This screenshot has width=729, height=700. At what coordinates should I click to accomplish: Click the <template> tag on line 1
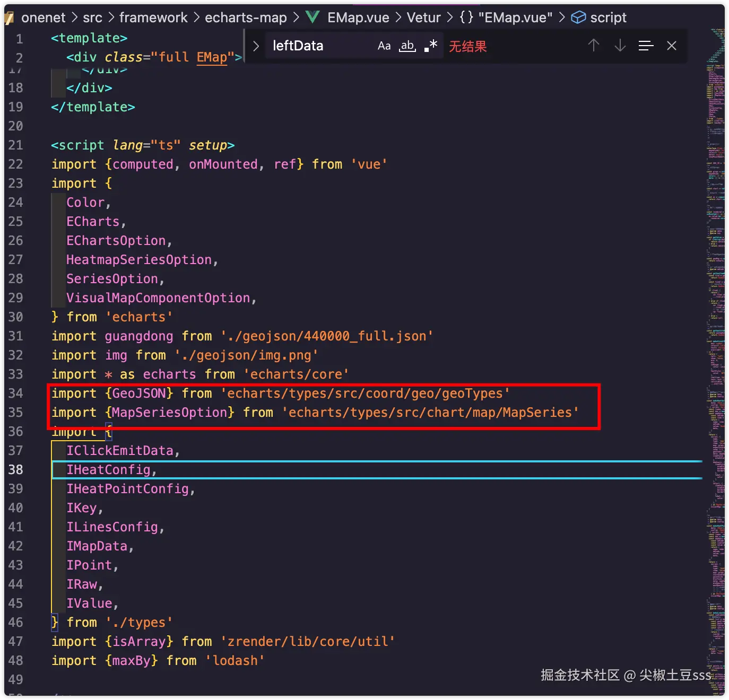pyautogui.click(x=89, y=38)
